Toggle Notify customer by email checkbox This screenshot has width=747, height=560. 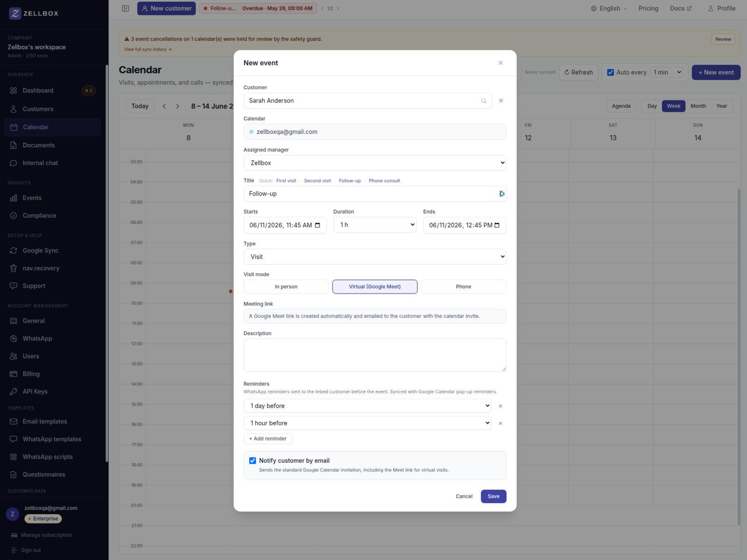click(x=253, y=461)
